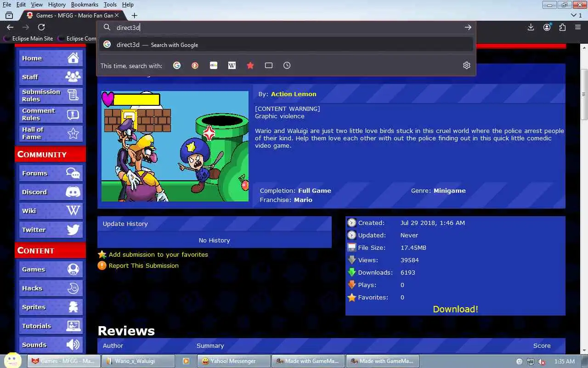The height and width of the screenshot is (368, 588).
Task: Search open tabs using the tab icon
Action: (x=269, y=65)
